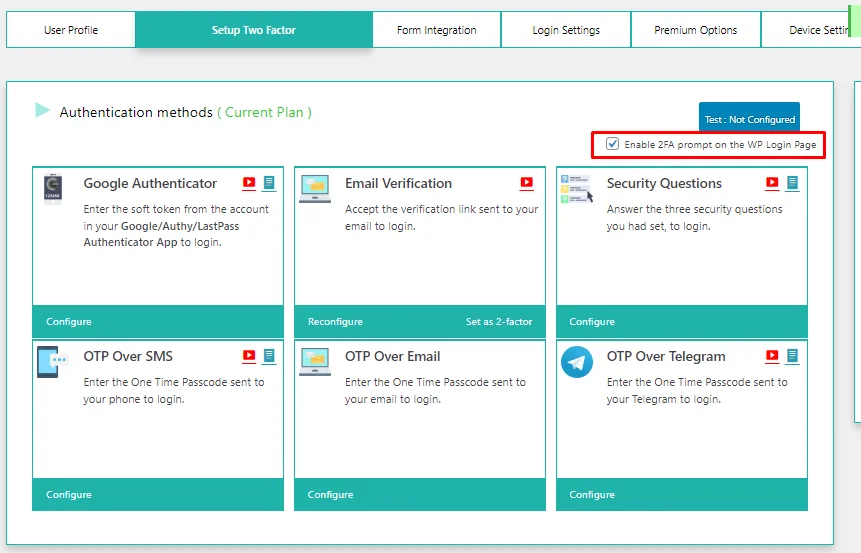Configure Google Authenticator method

pos(69,322)
